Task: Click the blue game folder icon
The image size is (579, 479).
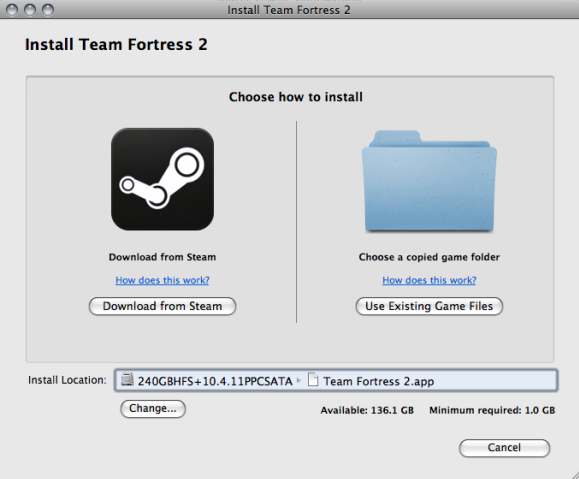Action: click(x=429, y=181)
